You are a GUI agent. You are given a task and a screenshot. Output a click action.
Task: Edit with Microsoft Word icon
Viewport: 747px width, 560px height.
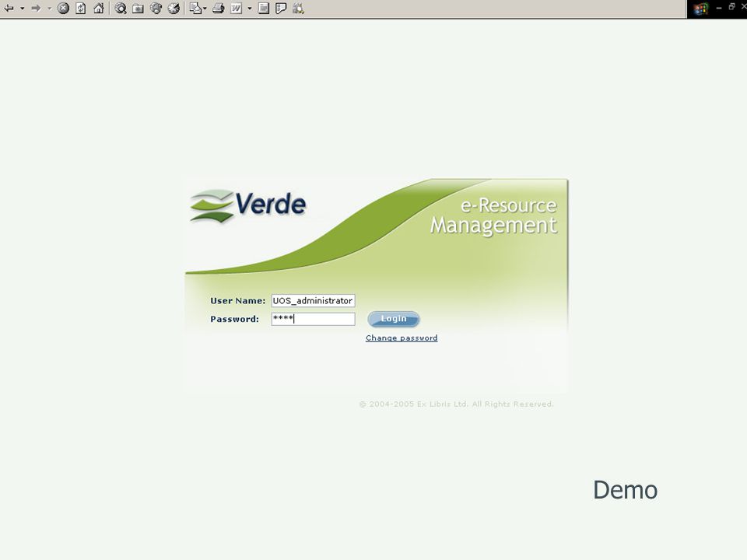[237, 8]
